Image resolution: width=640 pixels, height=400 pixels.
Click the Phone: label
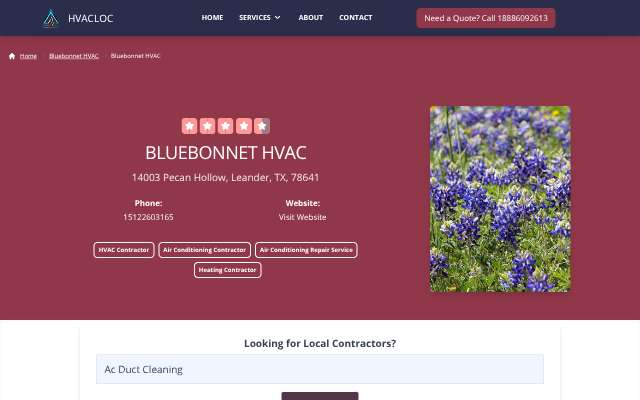[149, 203]
